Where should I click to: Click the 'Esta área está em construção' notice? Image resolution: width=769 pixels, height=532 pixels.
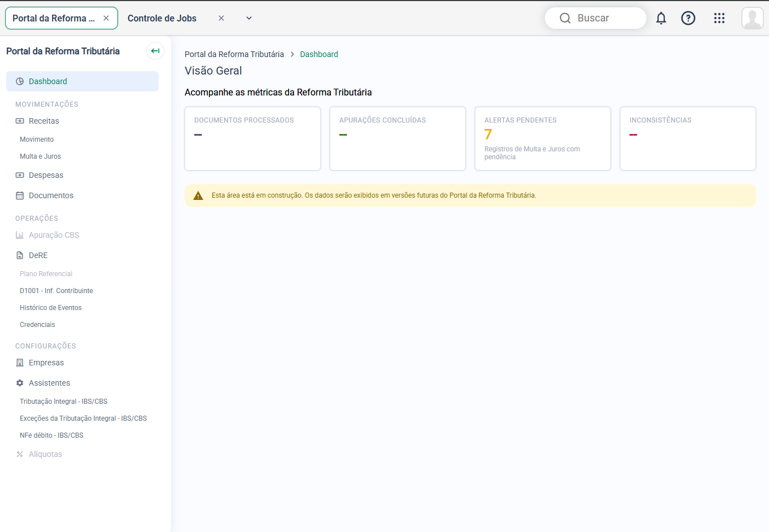pos(470,195)
